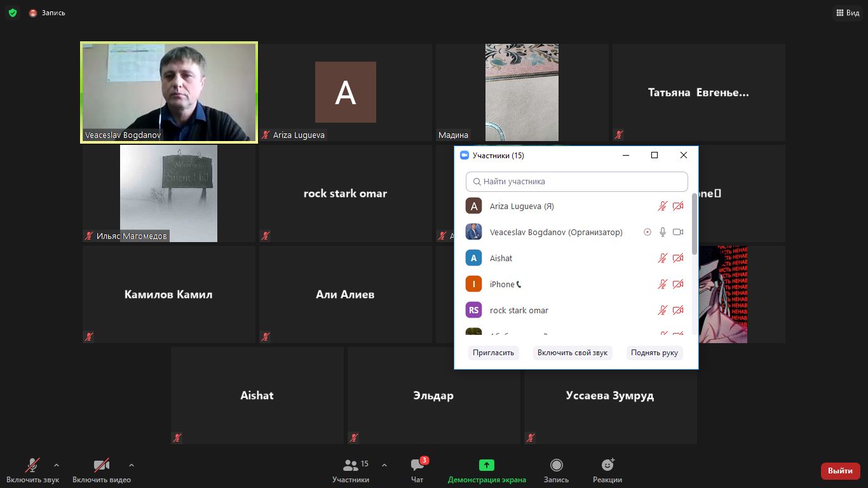Click muted mic icon on Татьяна Евгенье... tile
The height and width of the screenshot is (488, 868).
(619, 135)
